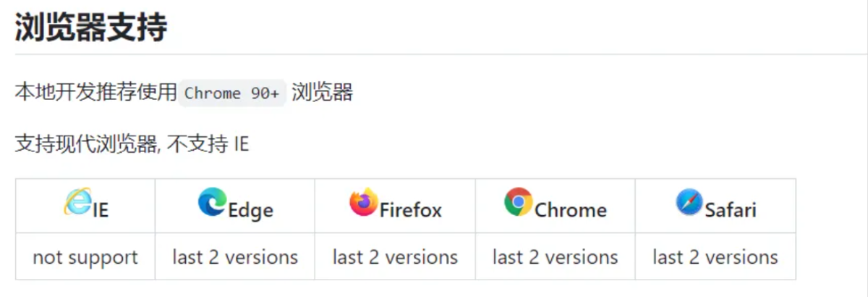
Task: Click the Firefox logo icon
Action: tap(363, 201)
